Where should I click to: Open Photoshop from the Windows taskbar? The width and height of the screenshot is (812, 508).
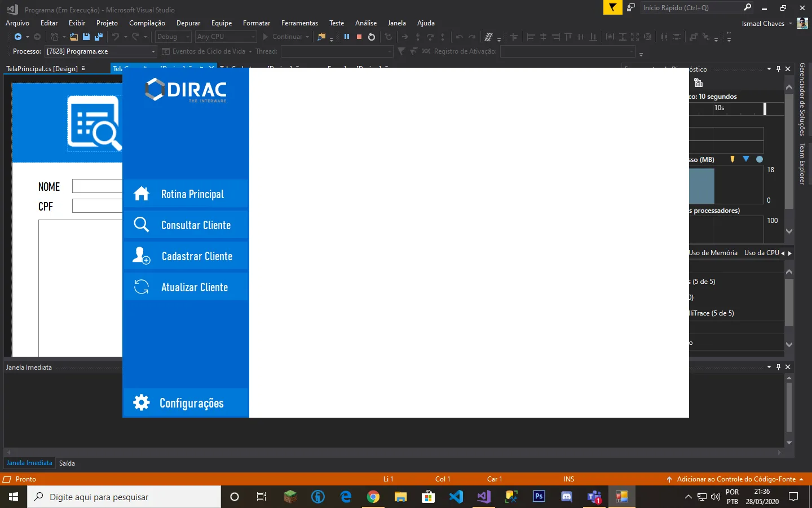coord(539,497)
